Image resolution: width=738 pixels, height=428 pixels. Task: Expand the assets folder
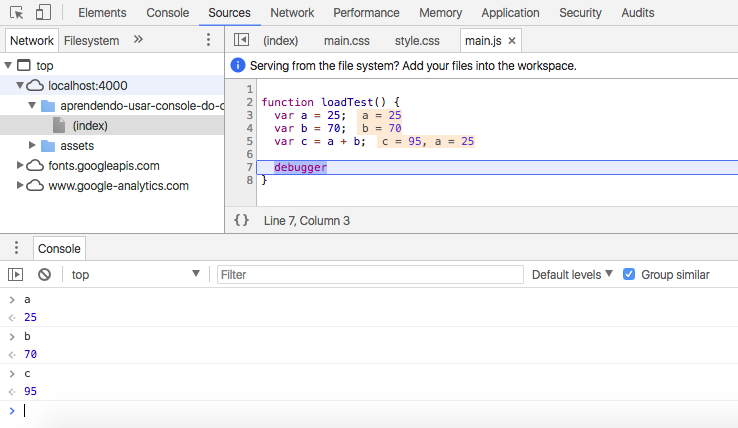(x=33, y=146)
